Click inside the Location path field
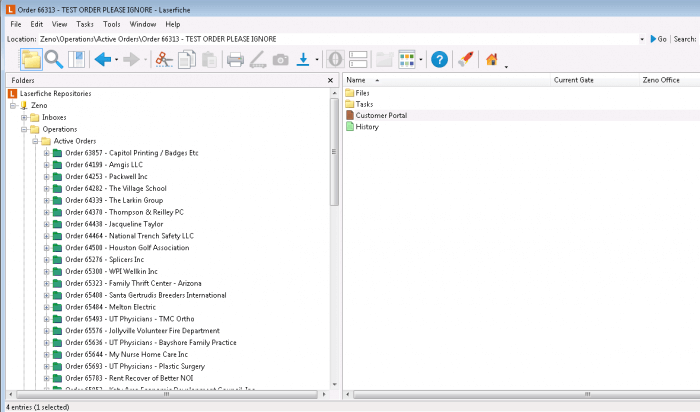This screenshot has height=412, width=700. tap(338, 39)
